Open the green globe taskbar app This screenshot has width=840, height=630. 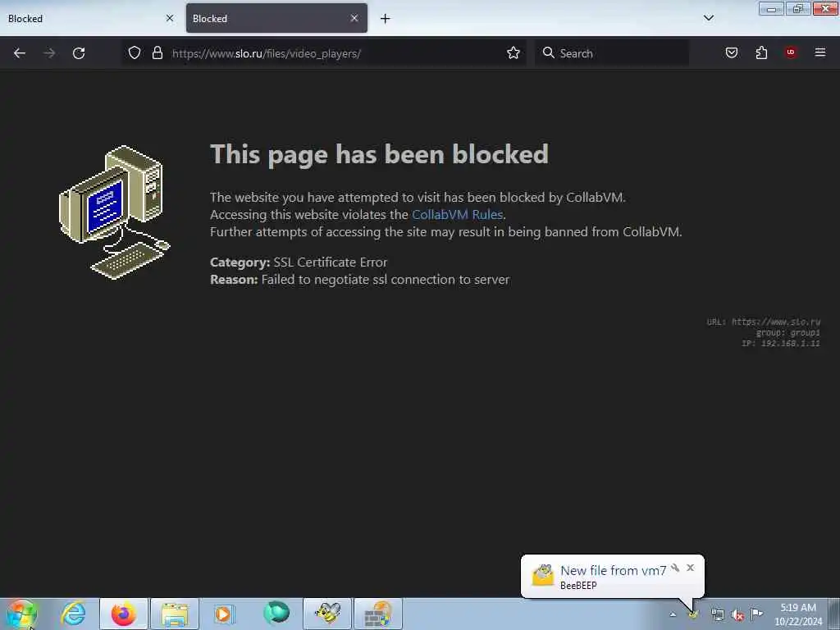[276, 613]
